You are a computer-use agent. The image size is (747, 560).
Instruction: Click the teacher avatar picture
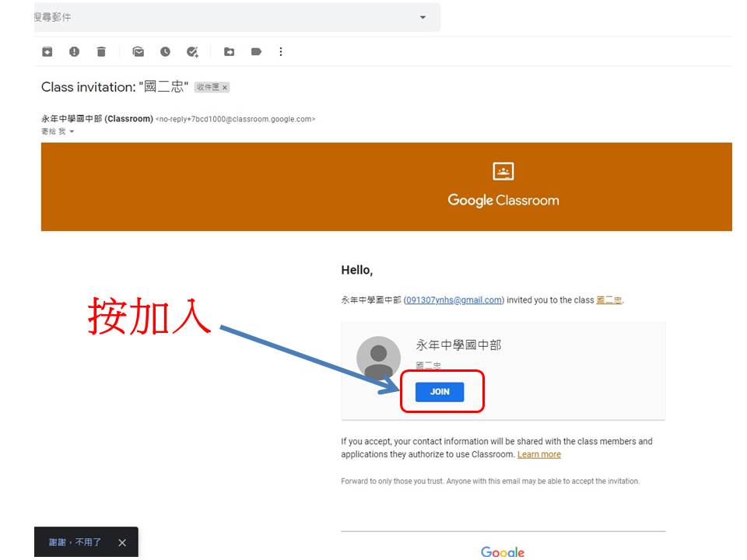[379, 358]
